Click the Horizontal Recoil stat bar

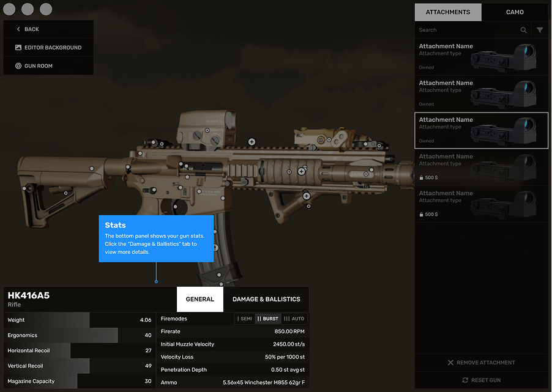(80, 350)
